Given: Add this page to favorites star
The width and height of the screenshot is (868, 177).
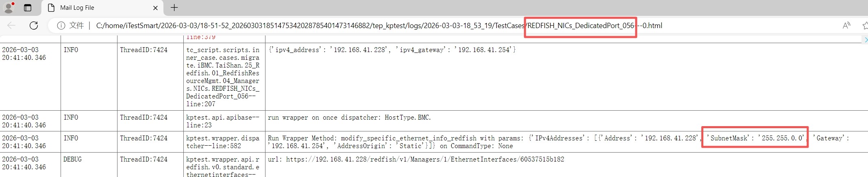Looking at the screenshot, I should click(x=865, y=26).
